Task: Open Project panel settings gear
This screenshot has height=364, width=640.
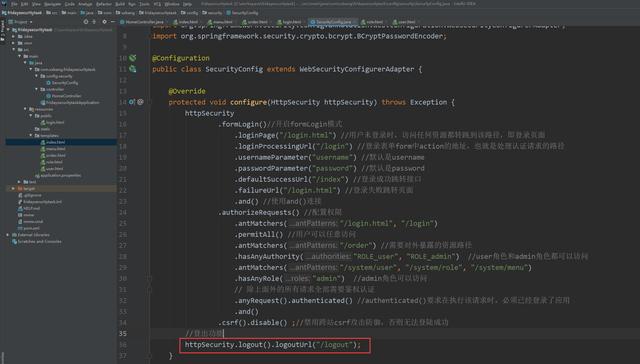Action: pos(104,22)
